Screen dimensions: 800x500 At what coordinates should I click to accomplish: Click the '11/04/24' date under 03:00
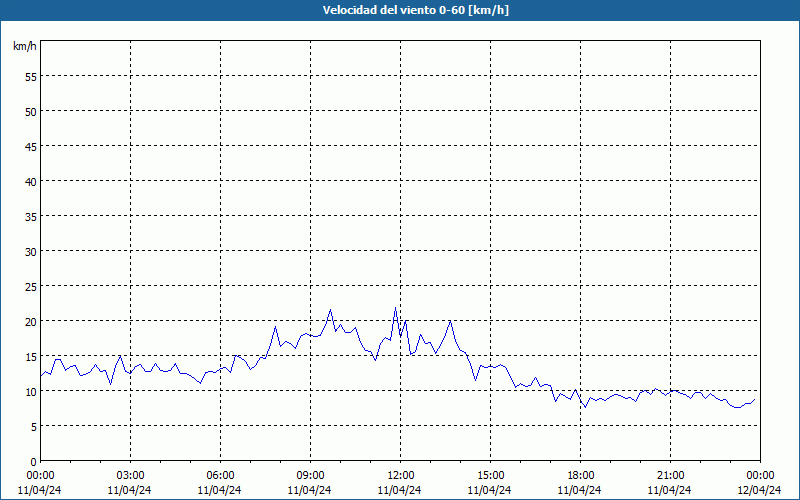point(129,490)
